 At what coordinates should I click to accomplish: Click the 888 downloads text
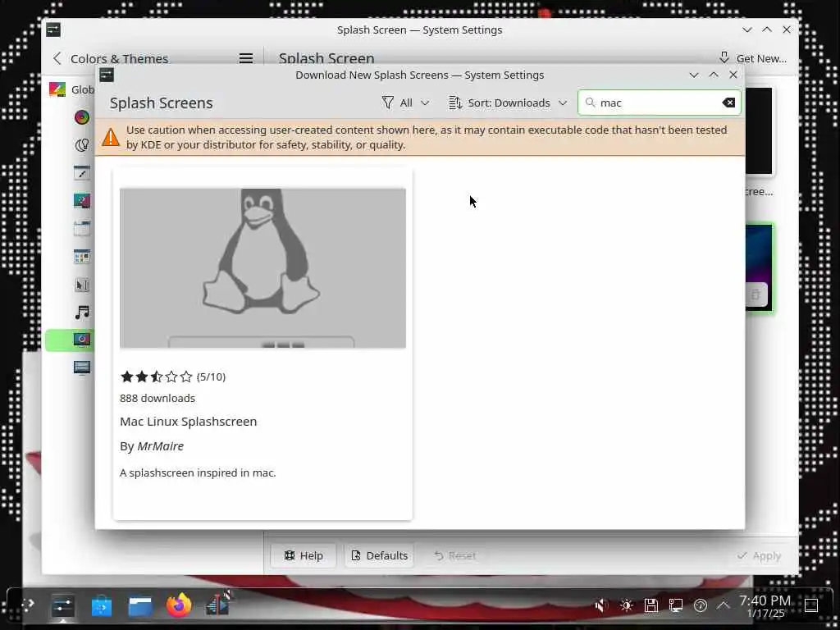tap(157, 398)
